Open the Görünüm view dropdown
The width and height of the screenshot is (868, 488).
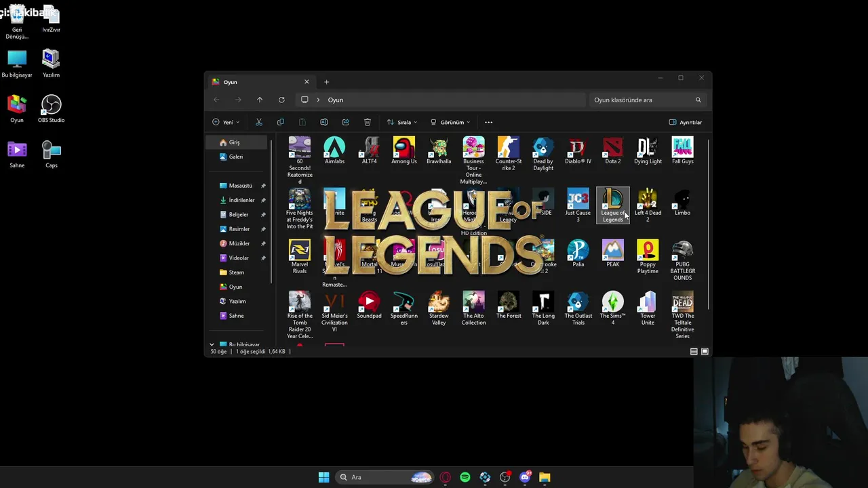click(450, 122)
